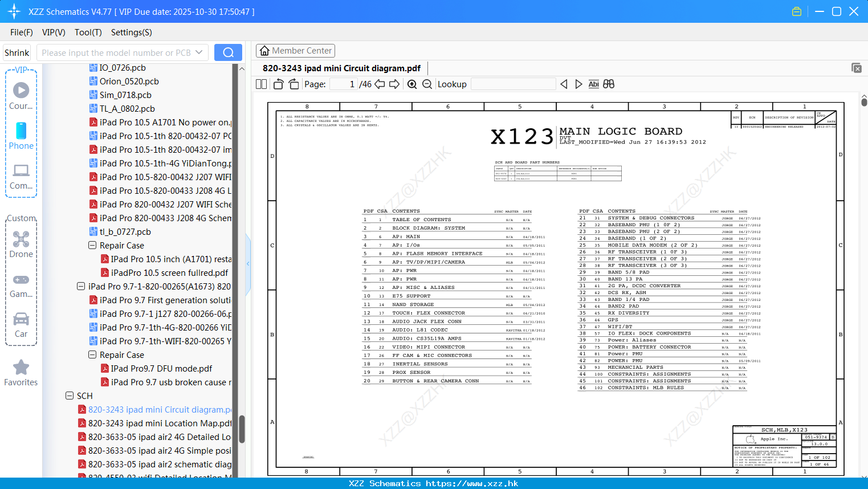Open iPad Pro 820-00433 J208 4G Schematic
The height and width of the screenshot is (489, 868).
pos(161,218)
